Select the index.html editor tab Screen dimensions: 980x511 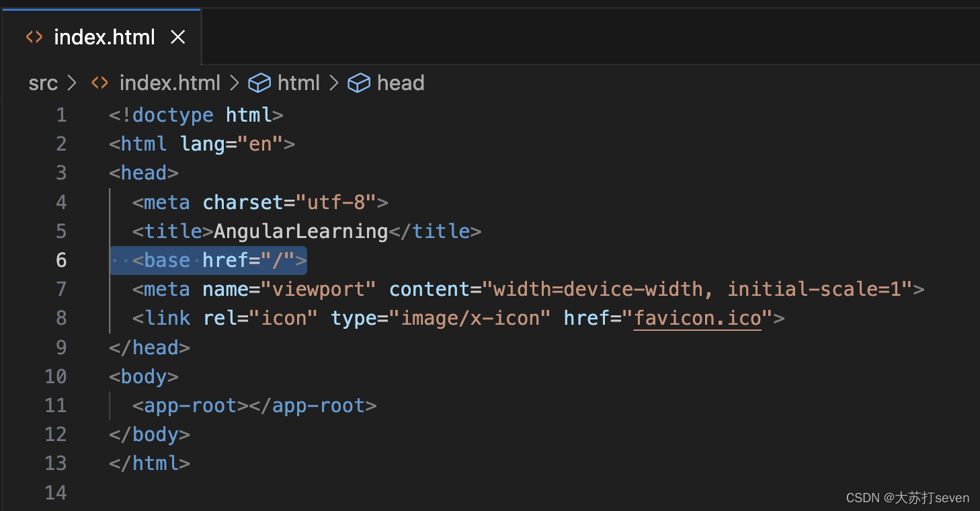click(x=101, y=37)
